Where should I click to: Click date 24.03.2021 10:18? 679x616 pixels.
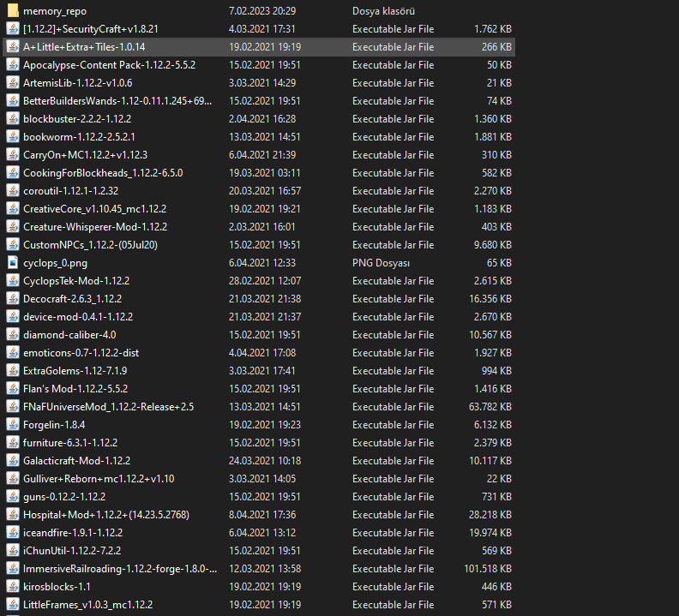(265, 461)
